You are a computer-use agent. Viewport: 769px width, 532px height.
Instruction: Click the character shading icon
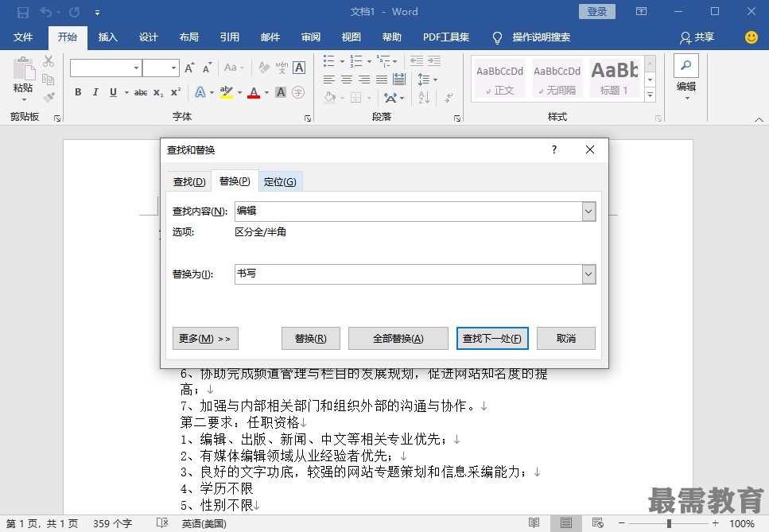click(x=281, y=92)
